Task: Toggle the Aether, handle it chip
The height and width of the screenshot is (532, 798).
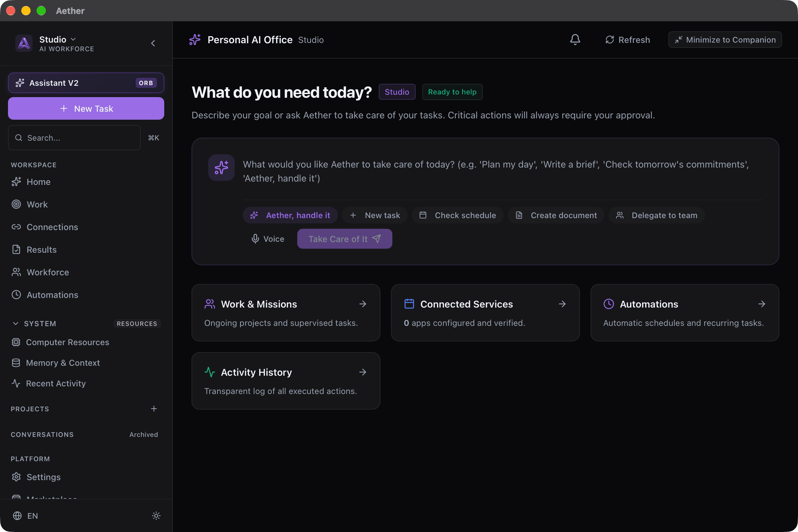Action: tap(290, 215)
